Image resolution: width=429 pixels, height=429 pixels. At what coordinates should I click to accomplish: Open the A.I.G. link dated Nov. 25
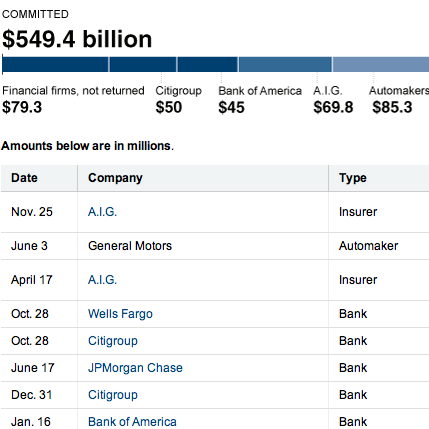click(x=102, y=212)
